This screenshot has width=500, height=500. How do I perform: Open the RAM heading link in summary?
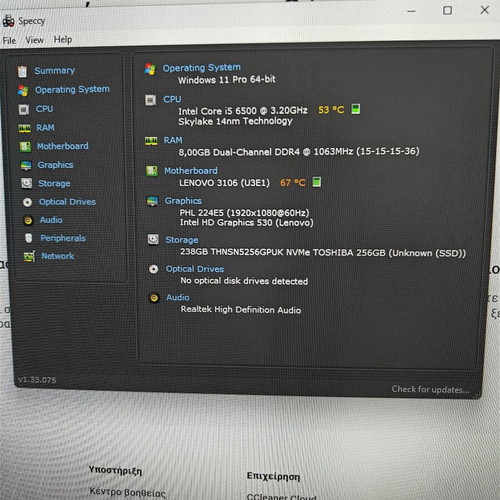[x=173, y=140]
